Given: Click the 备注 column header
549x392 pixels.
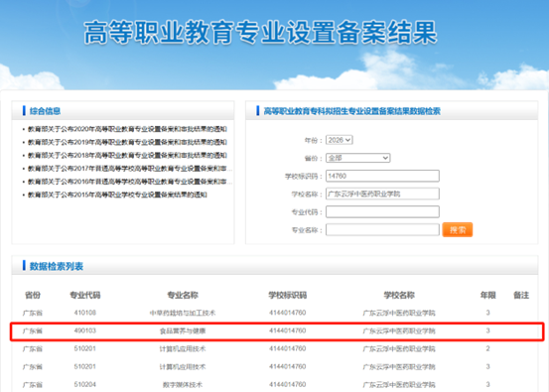Looking at the screenshot, I should point(521,295).
